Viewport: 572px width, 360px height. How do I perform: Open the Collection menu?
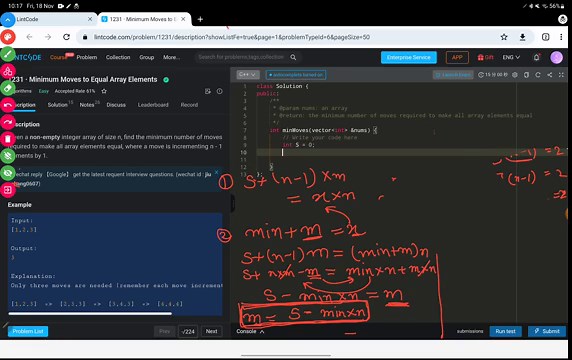[118, 57]
